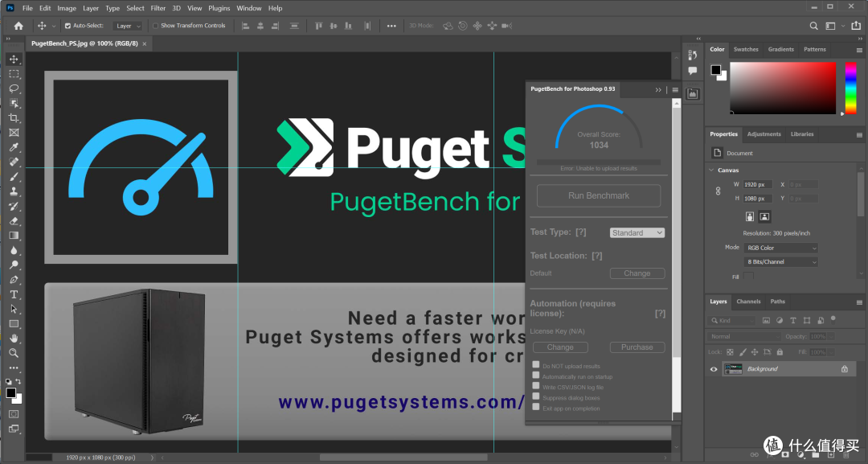Select the Zoom tool

[x=14, y=353]
